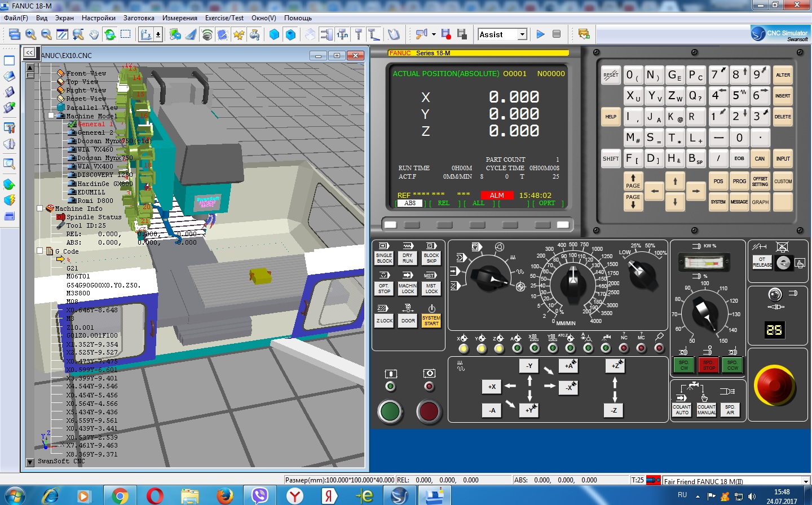Image resolution: width=812 pixels, height=505 pixels.
Task: Click the blue play run button
Action: (x=540, y=34)
